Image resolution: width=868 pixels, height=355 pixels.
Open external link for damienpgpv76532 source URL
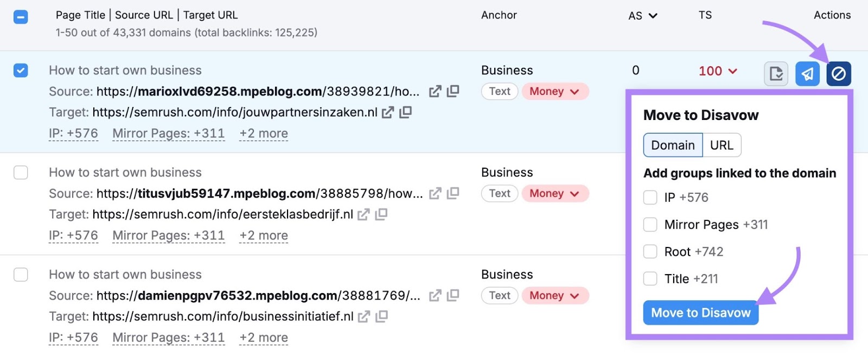click(435, 296)
